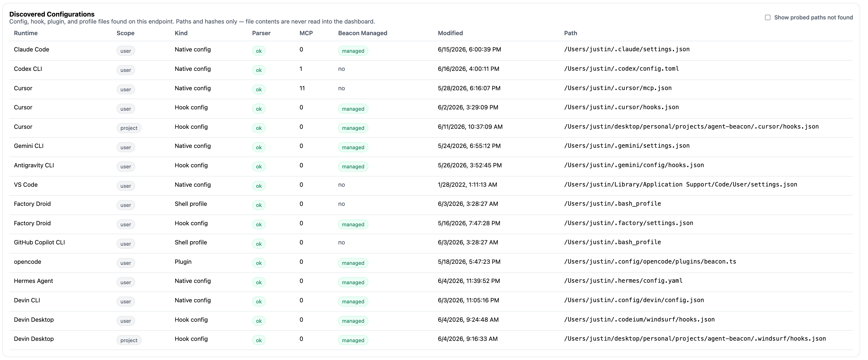
Task: Click the managed badge in opencode row
Action: 353,263
